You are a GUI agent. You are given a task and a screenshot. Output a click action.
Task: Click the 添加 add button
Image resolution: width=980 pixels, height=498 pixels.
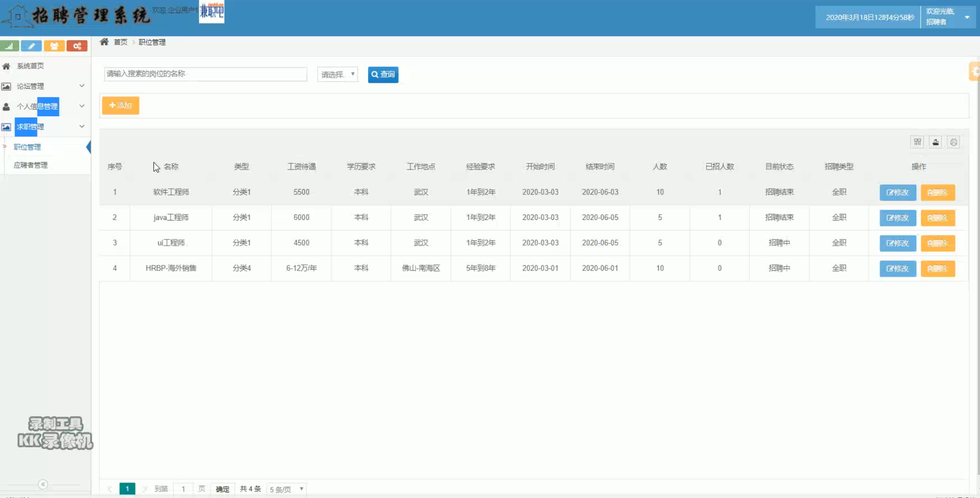[x=120, y=105]
